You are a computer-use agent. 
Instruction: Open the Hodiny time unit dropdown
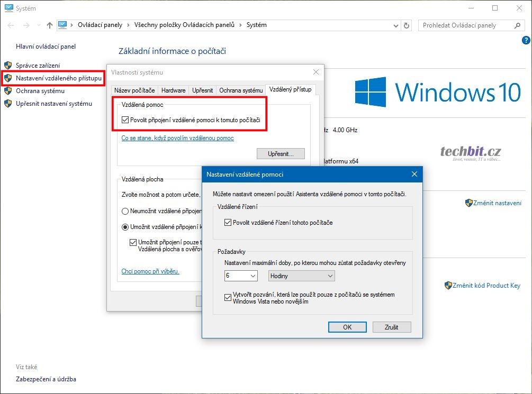coord(302,276)
